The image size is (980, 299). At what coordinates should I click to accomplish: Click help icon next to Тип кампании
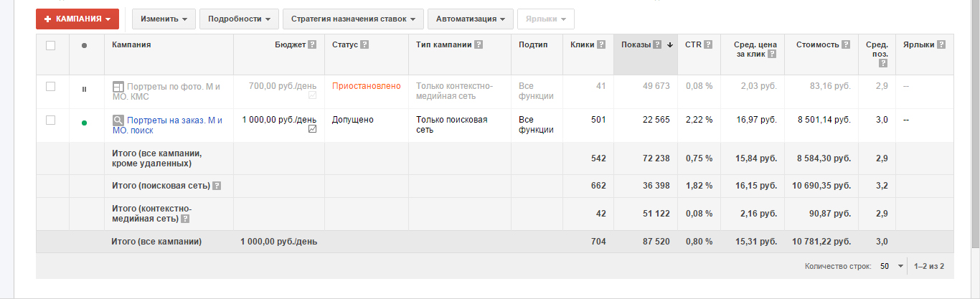coord(479,45)
